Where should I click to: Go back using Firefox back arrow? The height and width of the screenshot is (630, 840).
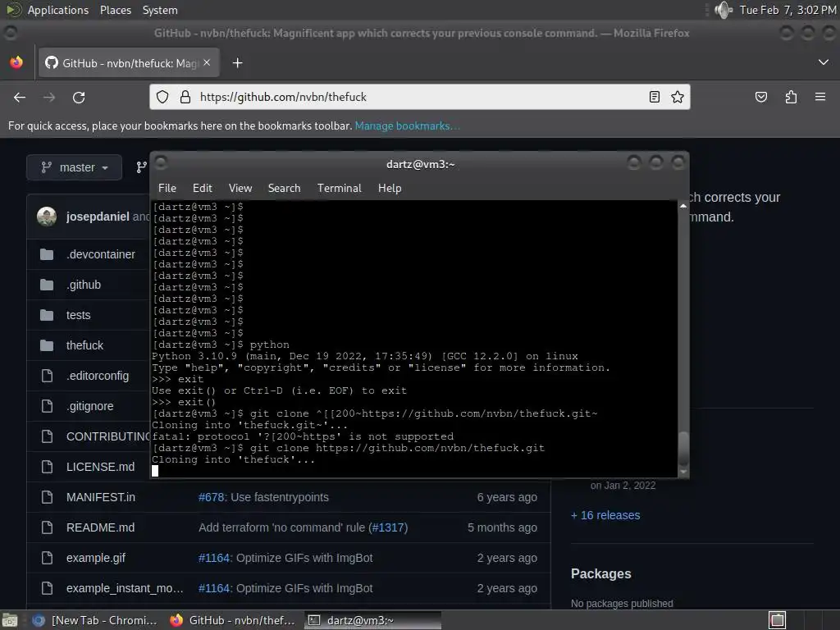pos(20,97)
